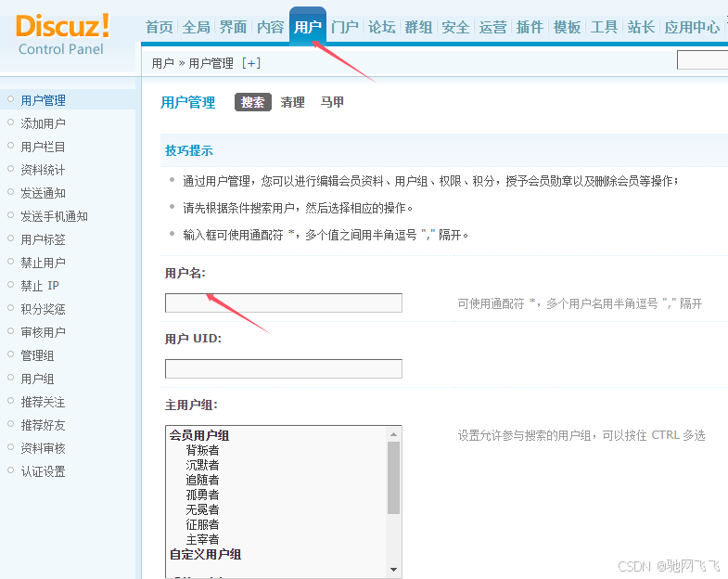Click the user group list scroll-down arrow
Viewport: 728px width, 579px height.
click(x=394, y=570)
